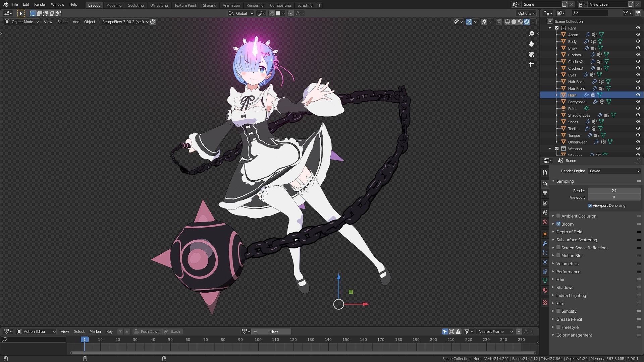The image size is (644, 362).
Task: Enable the Freestyle checkbox
Action: pyautogui.click(x=558, y=327)
